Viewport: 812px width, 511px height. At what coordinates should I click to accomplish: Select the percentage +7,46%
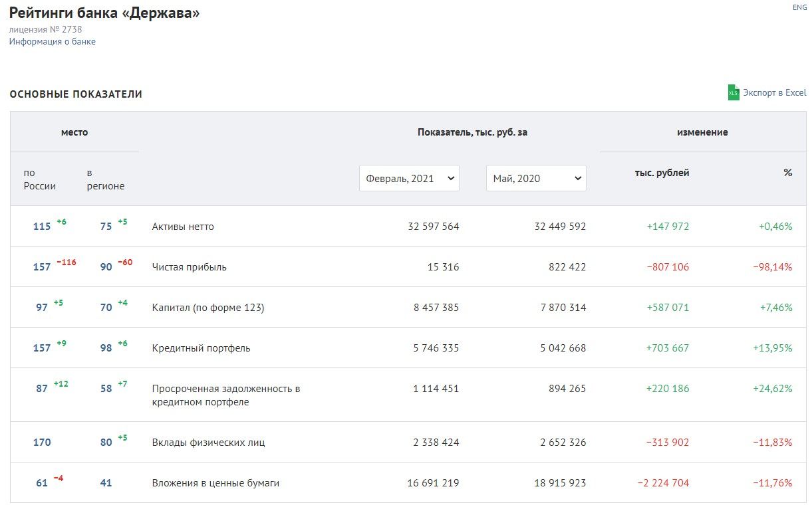(775, 308)
